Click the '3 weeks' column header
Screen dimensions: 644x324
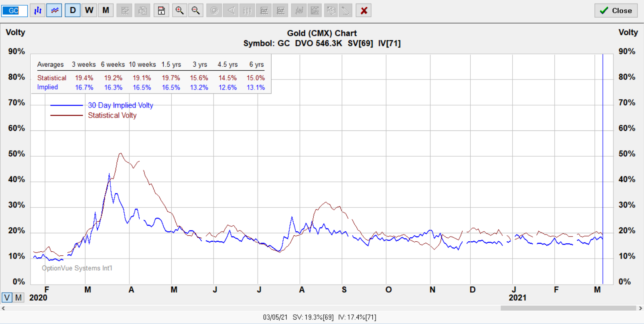click(84, 65)
